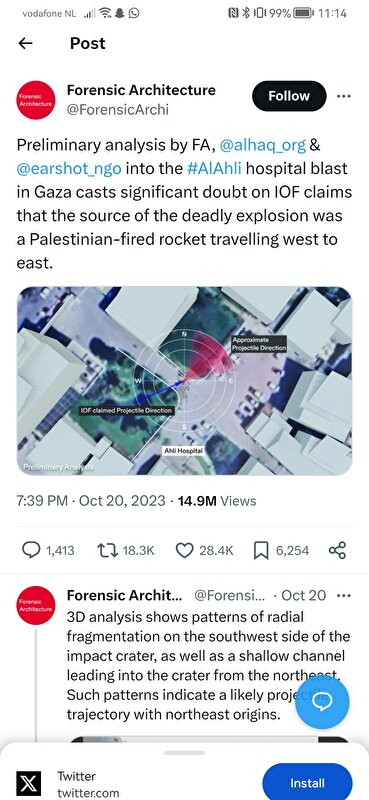Tap the share icon
Viewport: 369px width, 800px height.
click(337, 550)
